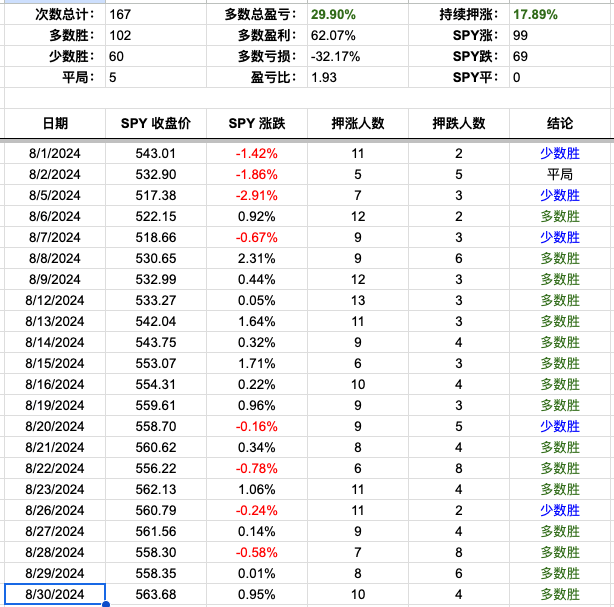The width and height of the screenshot is (614, 607).
Task: Select the date cell 8/28/2024
Action: click(x=55, y=552)
